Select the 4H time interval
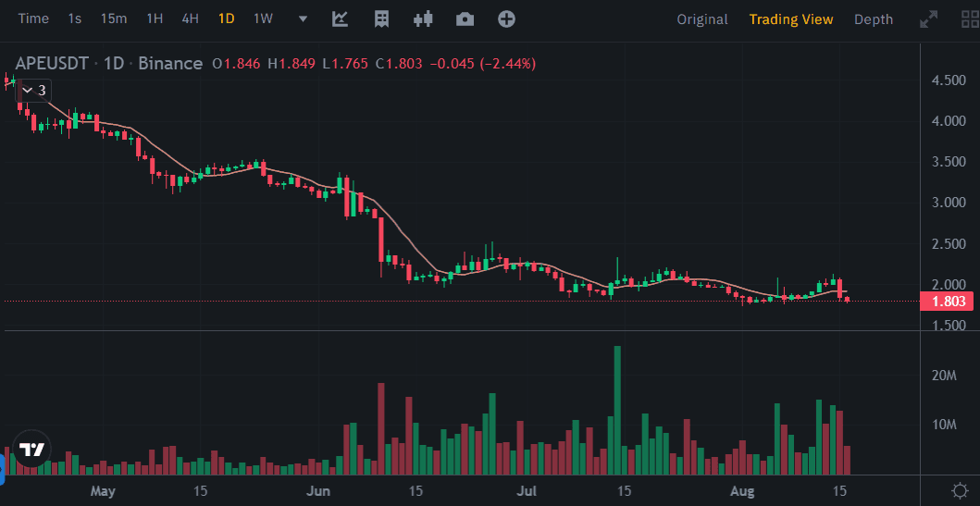The image size is (980, 506). 190,19
